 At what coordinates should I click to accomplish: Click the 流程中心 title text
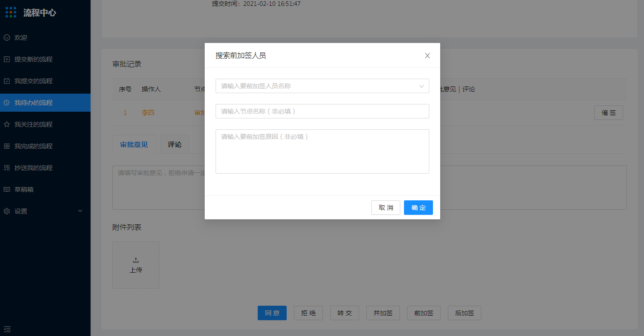coord(40,13)
